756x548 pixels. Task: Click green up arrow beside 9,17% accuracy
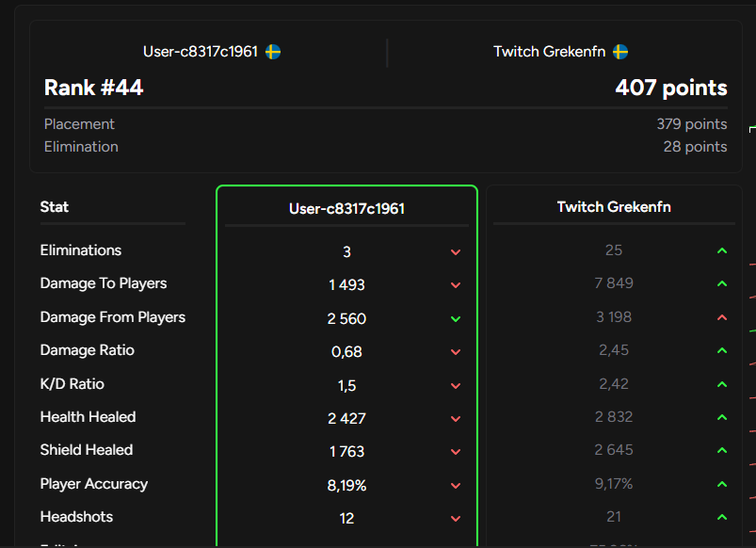(x=722, y=484)
